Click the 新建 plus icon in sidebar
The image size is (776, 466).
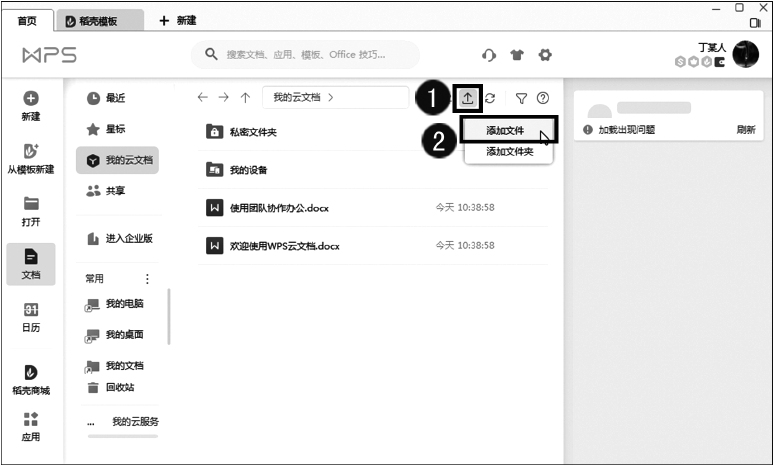(31, 99)
